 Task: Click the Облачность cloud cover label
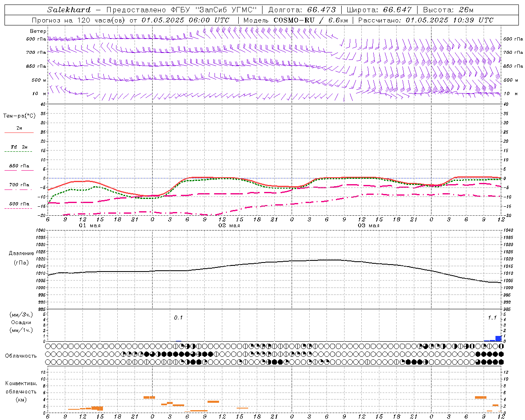click(x=21, y=356)
